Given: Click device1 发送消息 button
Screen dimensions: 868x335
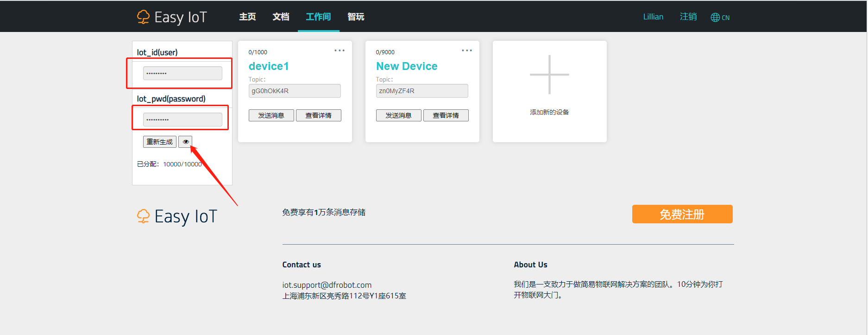Looking at the screenshot, I should tap(271, 115).
